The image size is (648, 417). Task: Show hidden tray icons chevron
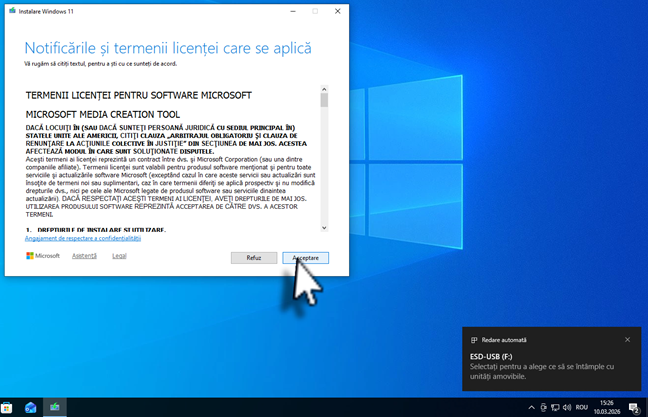click(531, 407)
